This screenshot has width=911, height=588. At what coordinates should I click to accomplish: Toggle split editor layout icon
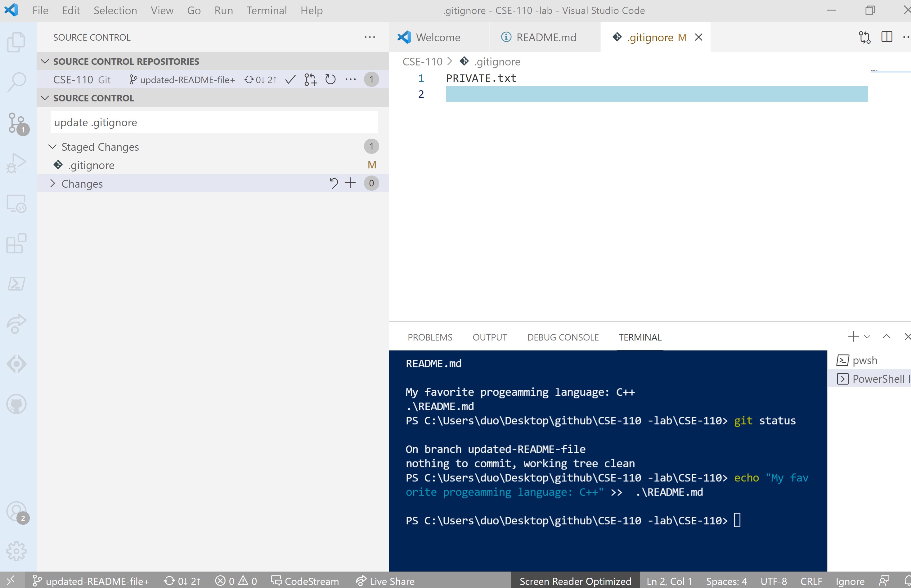coord(886,37)
